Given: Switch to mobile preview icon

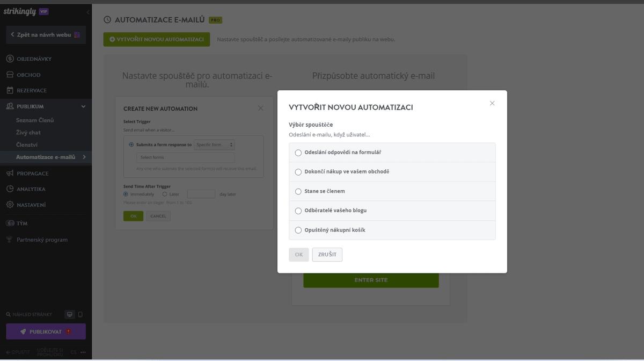Looking at the screenshot, I should 80,314.
